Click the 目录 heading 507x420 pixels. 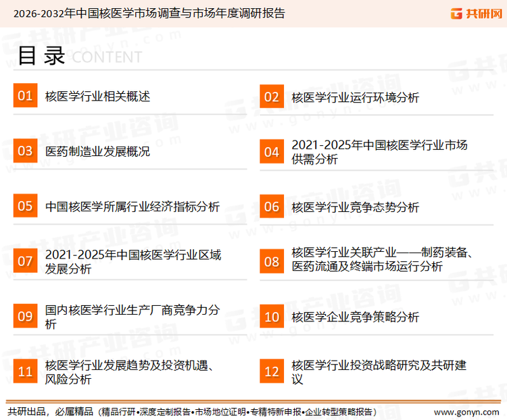click(41, 55)
